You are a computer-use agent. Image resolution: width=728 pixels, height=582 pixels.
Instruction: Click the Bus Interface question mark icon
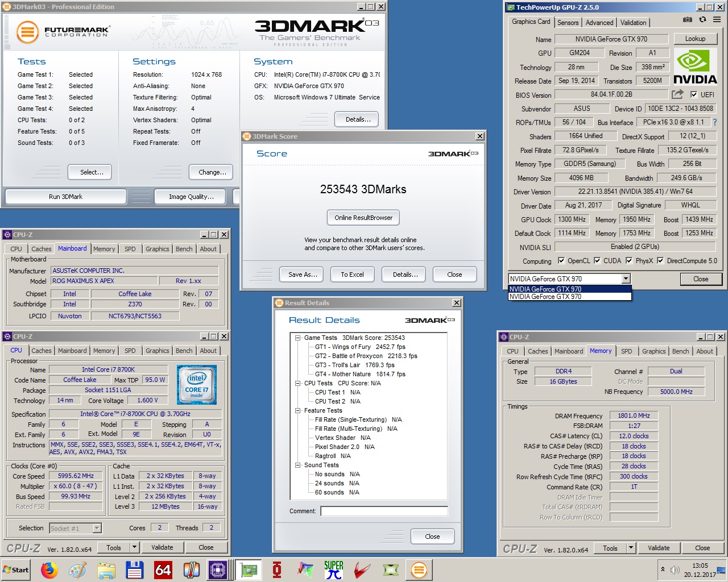tap(715, 122)
